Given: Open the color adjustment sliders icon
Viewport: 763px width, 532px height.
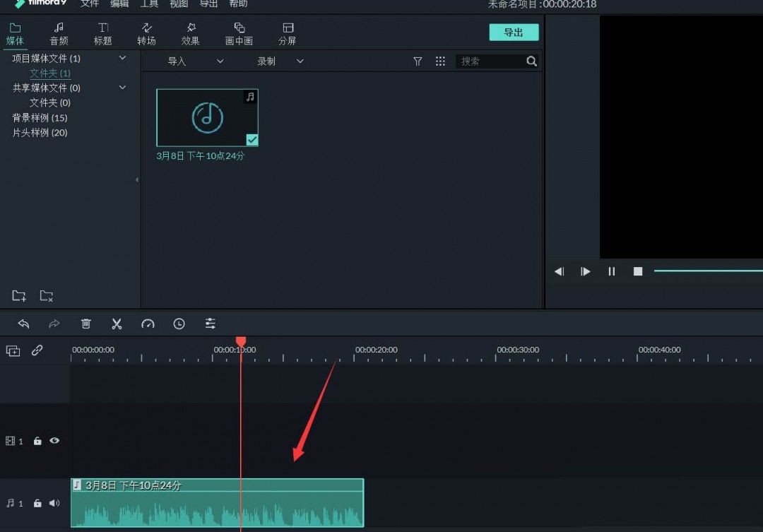Looking at the screenshot, I should 210,323.
